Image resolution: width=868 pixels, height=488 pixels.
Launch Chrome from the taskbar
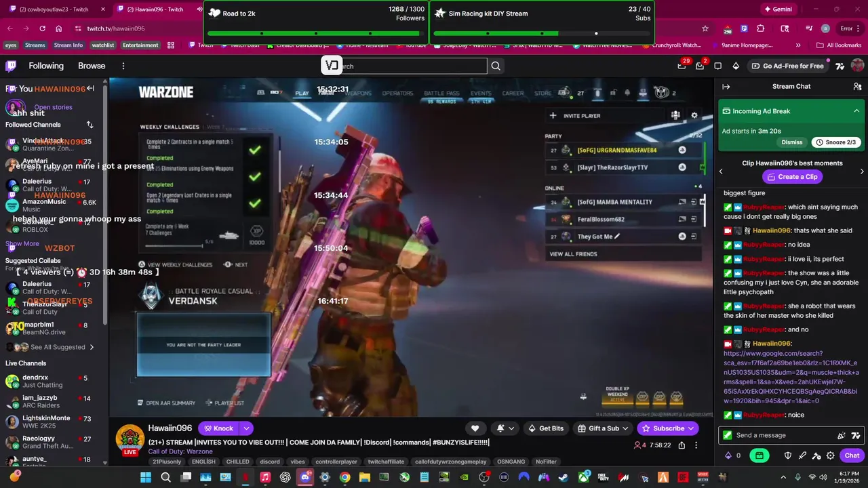point(344,477)
